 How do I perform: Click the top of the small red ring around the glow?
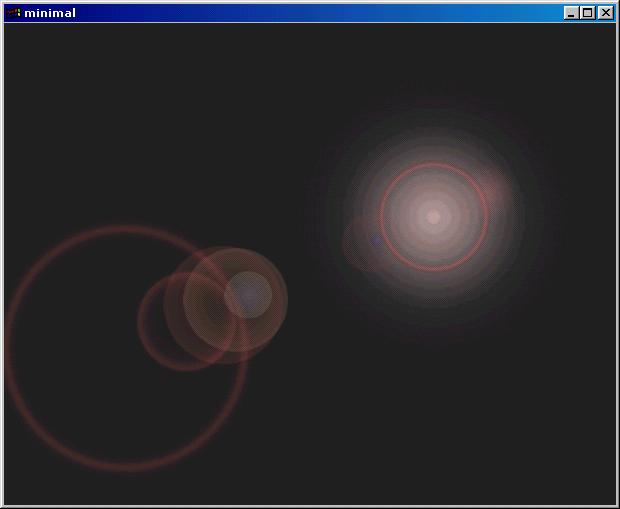tap(433, 164)
